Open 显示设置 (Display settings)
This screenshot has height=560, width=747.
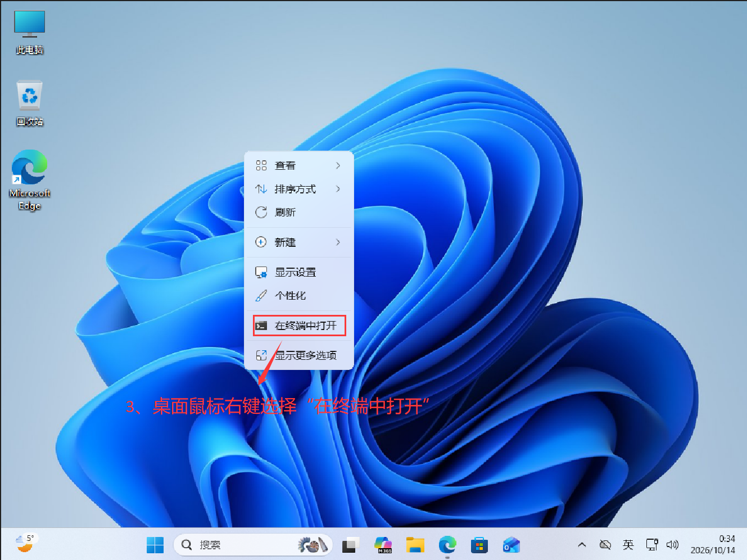[x=299, y=272]
